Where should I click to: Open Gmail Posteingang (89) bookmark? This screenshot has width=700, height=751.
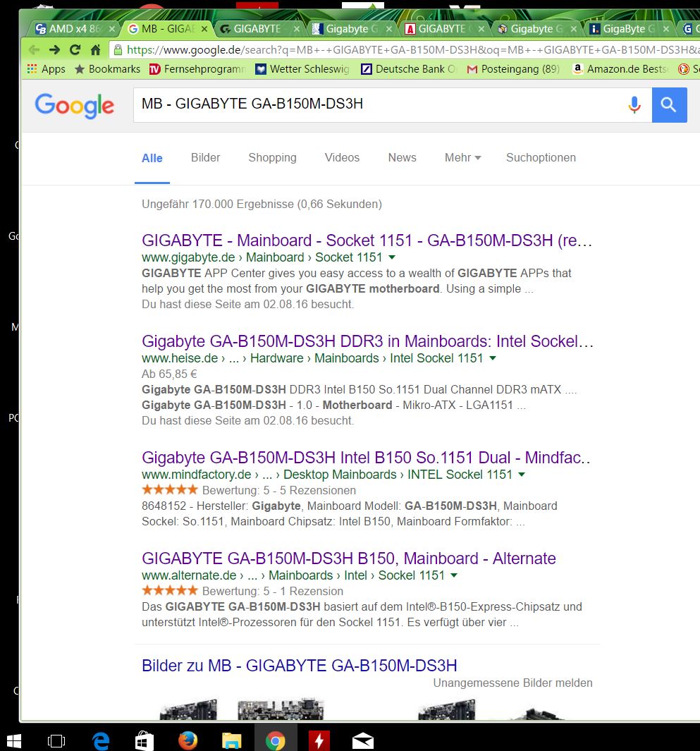coord(513,69)
